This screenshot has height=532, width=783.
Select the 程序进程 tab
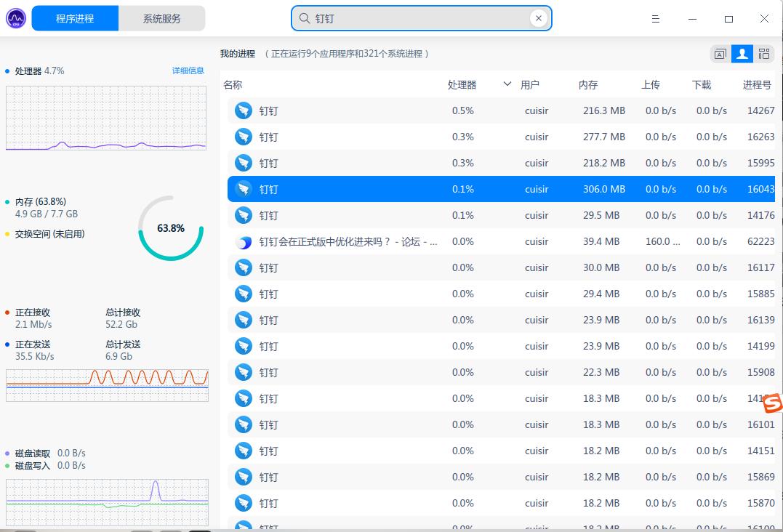point(75,18)
